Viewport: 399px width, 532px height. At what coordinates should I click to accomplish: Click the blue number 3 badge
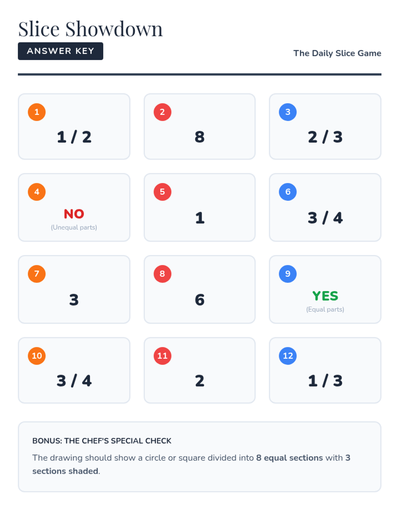click(288, 112)
